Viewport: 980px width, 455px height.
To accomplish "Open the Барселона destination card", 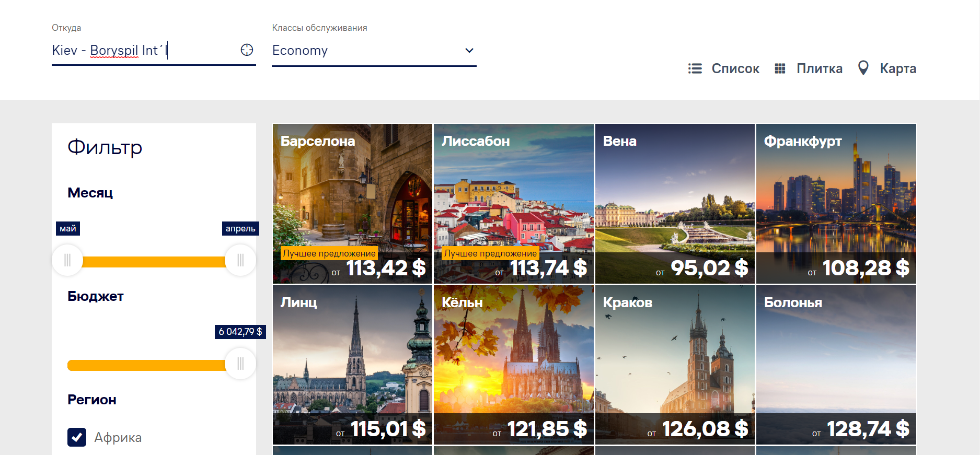I will (352, 204).
